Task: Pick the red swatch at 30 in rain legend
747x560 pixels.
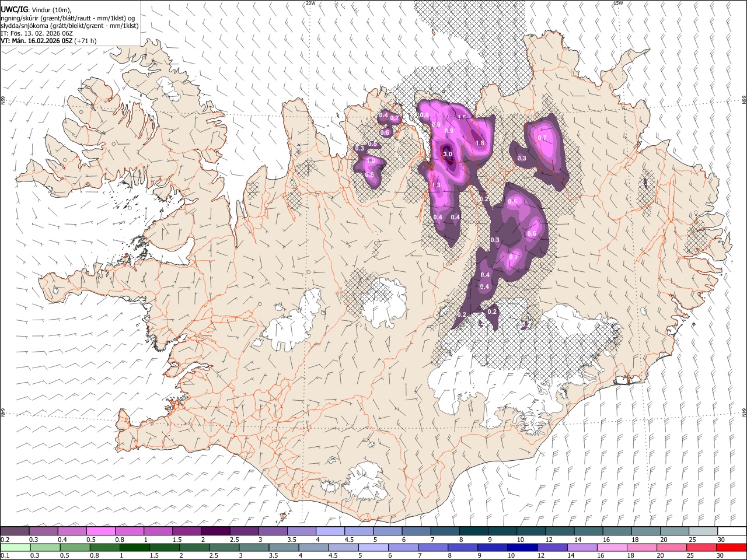Action: tap(731, 548)
